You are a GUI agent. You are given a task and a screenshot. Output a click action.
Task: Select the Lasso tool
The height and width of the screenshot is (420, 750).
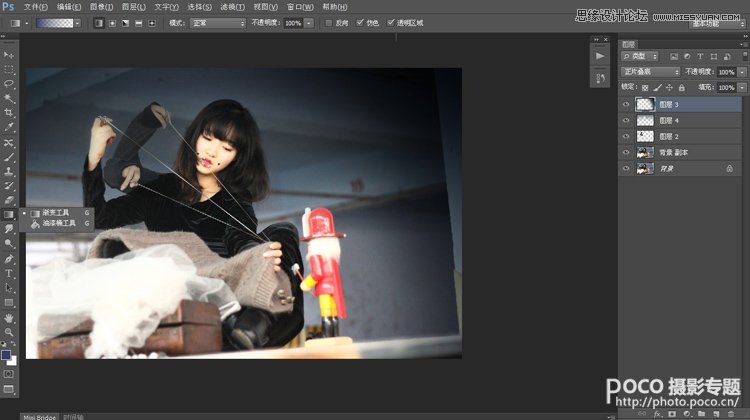[x=9, y=84]
